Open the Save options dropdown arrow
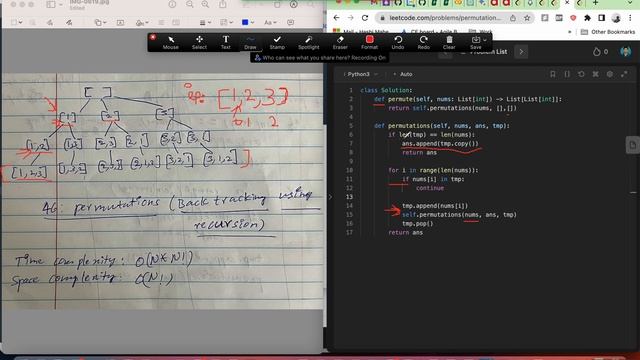The image size is (640, 360). point(484,40)
